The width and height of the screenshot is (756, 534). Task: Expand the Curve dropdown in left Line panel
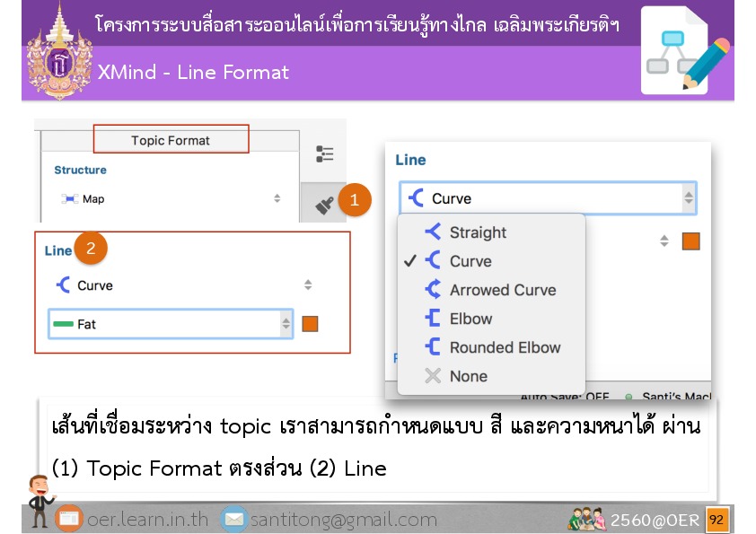coord(184,285)
